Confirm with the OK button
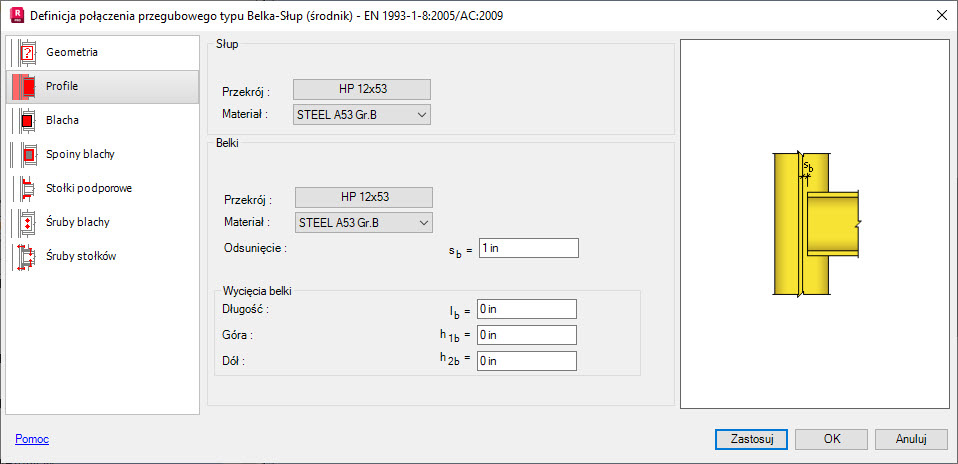Image resolution: width=958 pixels, height=464 pixels. point(832,439)
